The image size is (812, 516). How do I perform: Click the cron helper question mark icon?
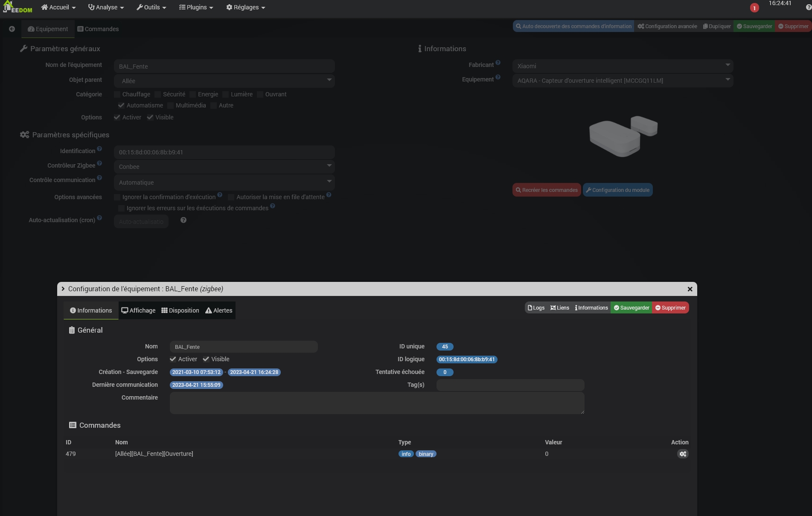(183, 220)
